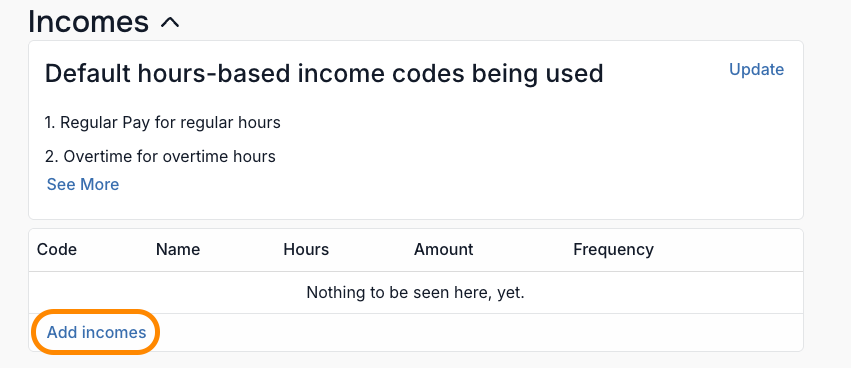Select the Hours column header
Image resolution: width=851 pixels, height=368 pixels.
306,250
